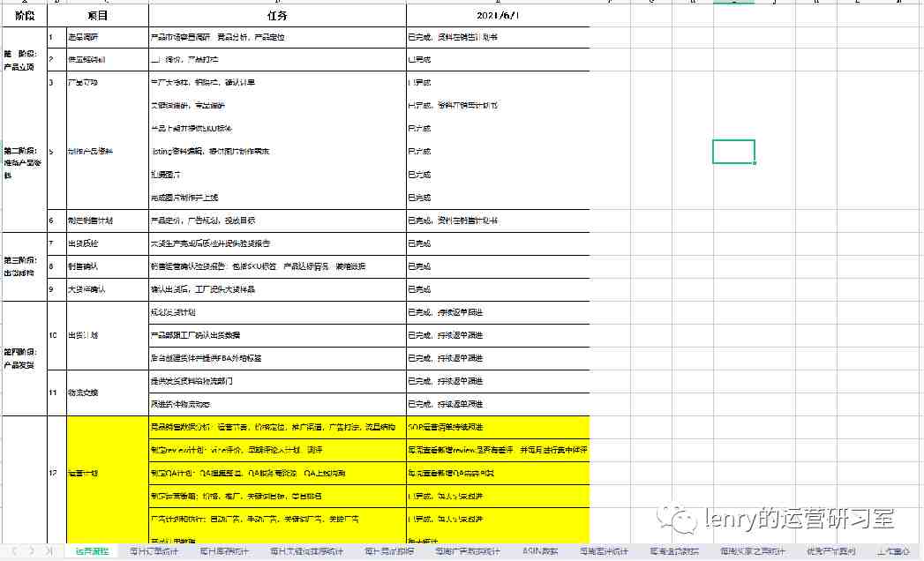924x561 pixels.
Task: Select the 2021/6/1 date header cell
Action: (x=498, y=16)
